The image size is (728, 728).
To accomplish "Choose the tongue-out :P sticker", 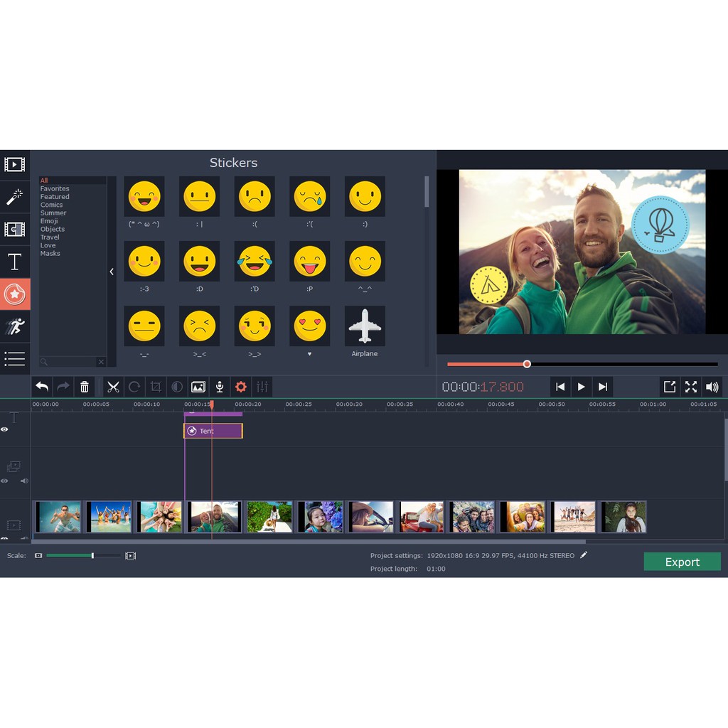I will coord(310,261).
